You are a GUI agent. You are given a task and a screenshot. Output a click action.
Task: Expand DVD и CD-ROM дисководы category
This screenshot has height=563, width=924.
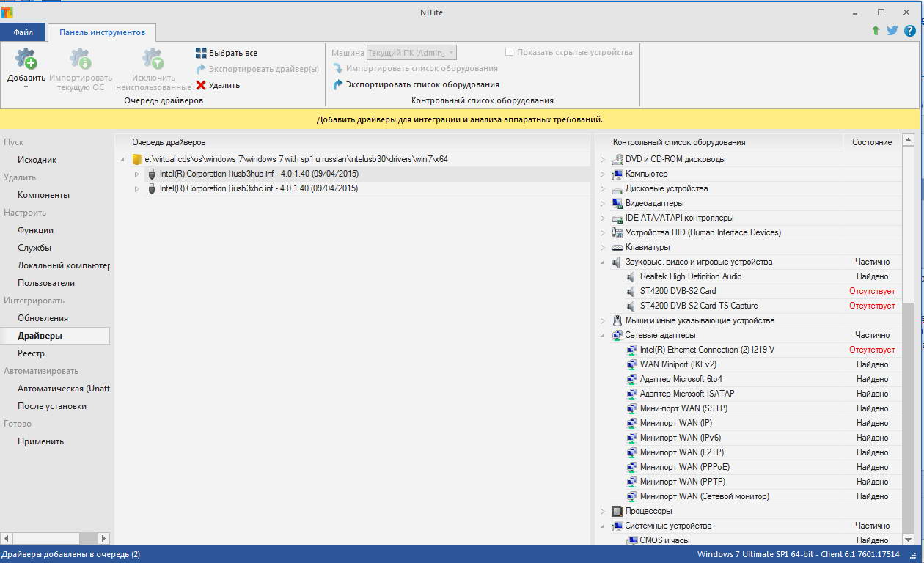(603, 159)
